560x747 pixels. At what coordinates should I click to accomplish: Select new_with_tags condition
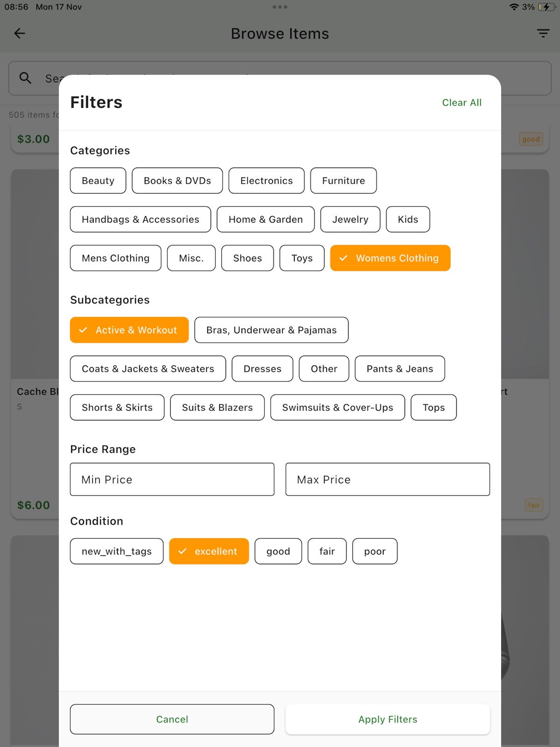coord(117,551)
